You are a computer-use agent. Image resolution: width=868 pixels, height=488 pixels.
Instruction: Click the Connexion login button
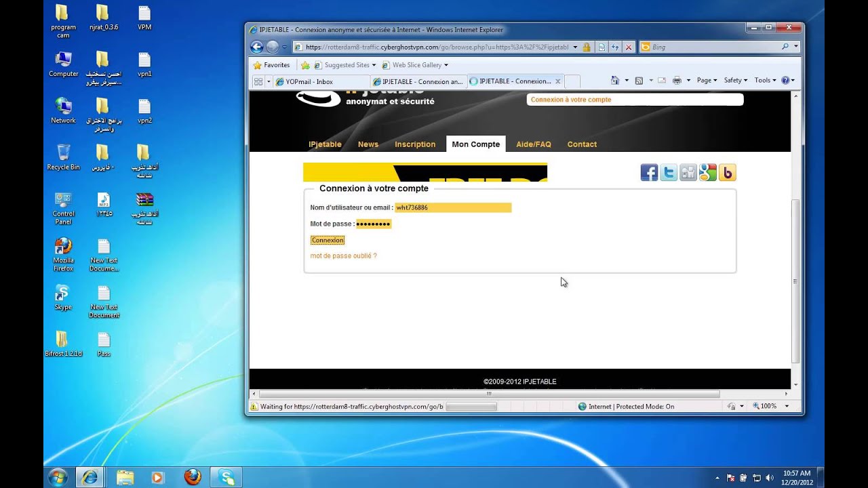(x=328, y=240)
